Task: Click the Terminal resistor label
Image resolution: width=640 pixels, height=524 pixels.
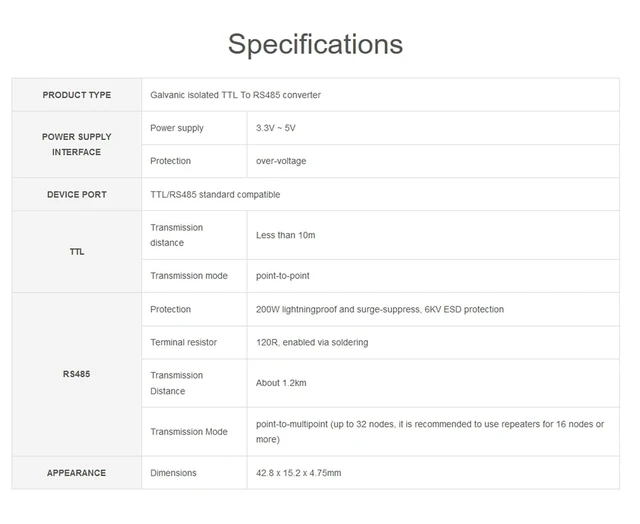Action: pyautogui.click(x=183, y=342)
